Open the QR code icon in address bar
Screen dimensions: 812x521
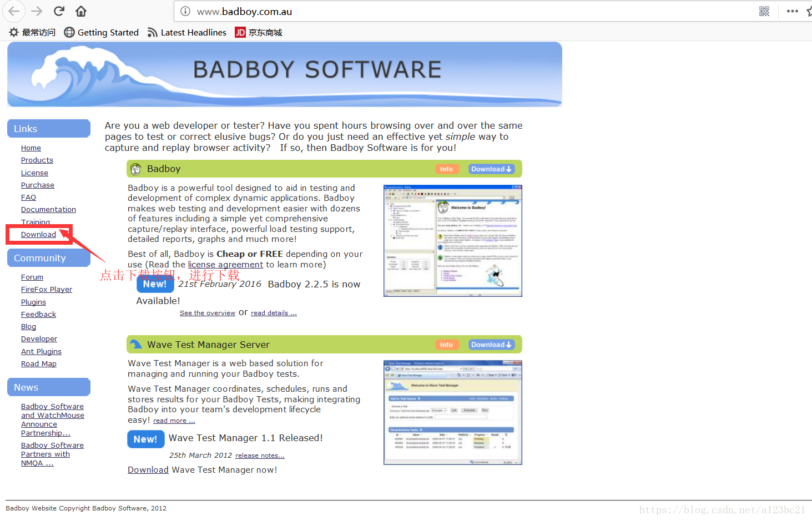[x=764, y=11]
